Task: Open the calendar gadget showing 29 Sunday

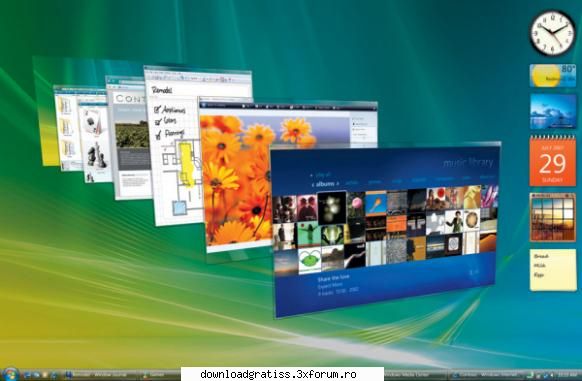Action: 553,161
